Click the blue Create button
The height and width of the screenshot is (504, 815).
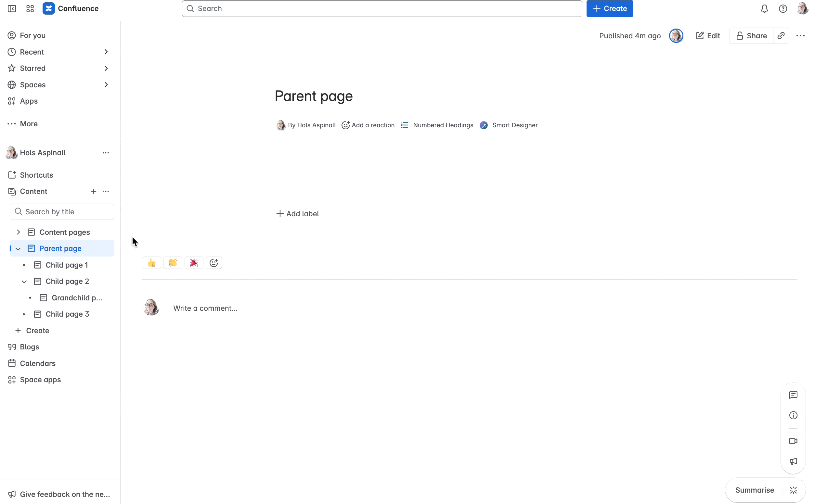tap(610, 9)
